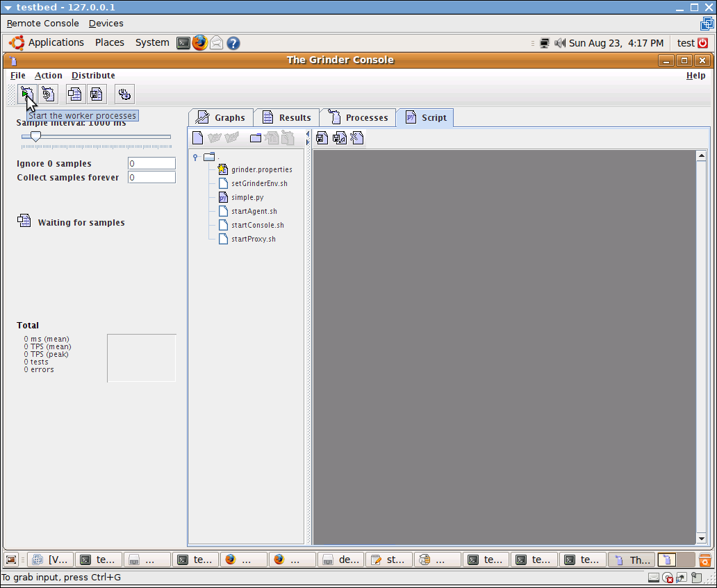Viewport: 717px width, 588px height.
Task: Launch terminal from the GNOME panel
Action: [183, 43]
